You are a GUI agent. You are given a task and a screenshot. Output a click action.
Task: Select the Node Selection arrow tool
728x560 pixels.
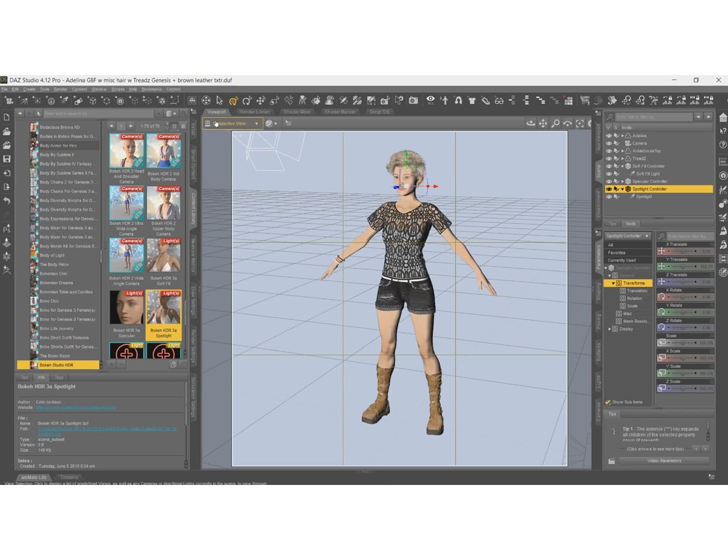(x=220, y=101)
